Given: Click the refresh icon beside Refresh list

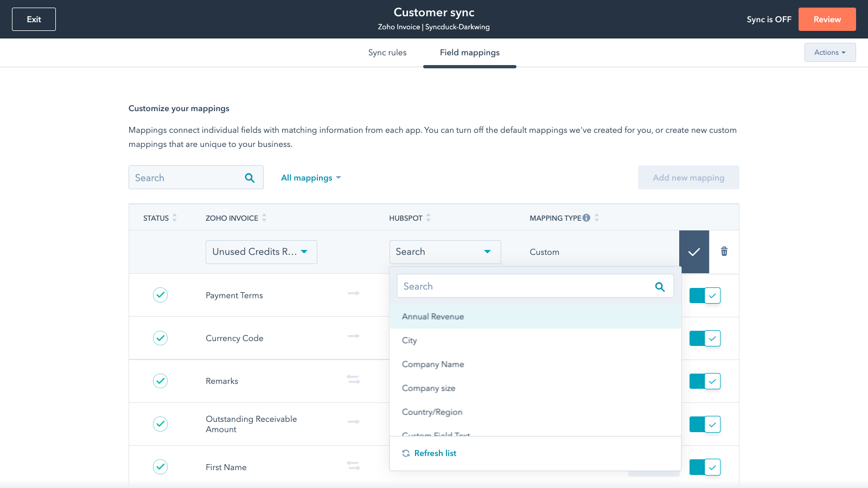Looking at the screenshot, I should pyautogui.click(x=405, y=453).
